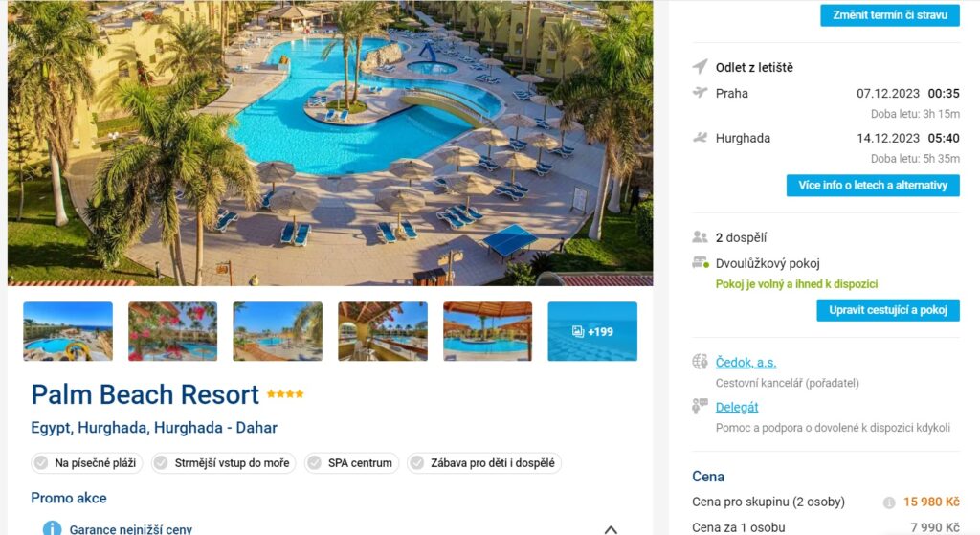Toggle the Zábava pro děti i dospělé tag
Screen dimensions: 980x535
point(484,463)
